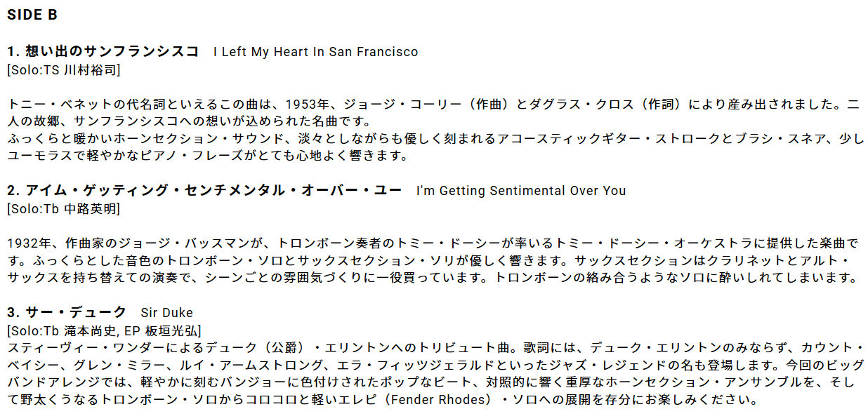Click the paragraph starting 1932年、作曲家のジョージ

click(433, 260)
